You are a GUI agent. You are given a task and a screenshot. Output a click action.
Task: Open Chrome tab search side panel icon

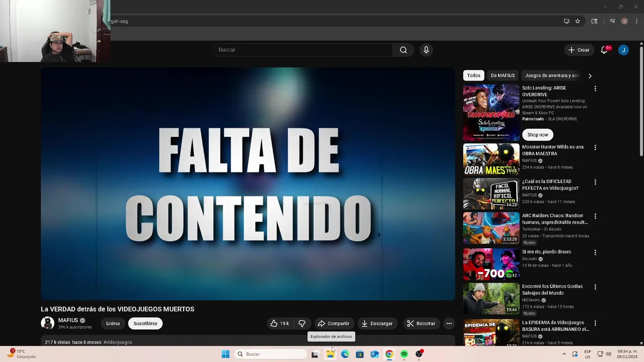pos(594,21)
